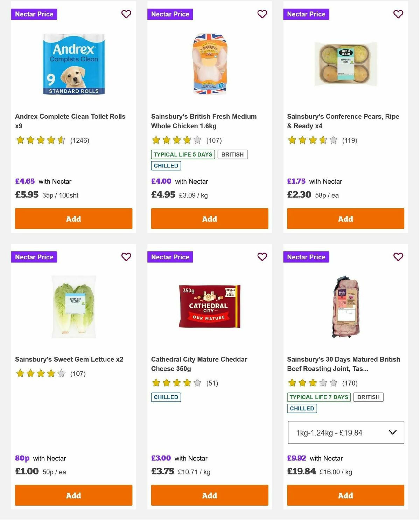Toggle favorite on the Beef Roasting Joint
The image size is (420, 520).
click(x=397, y=256)
